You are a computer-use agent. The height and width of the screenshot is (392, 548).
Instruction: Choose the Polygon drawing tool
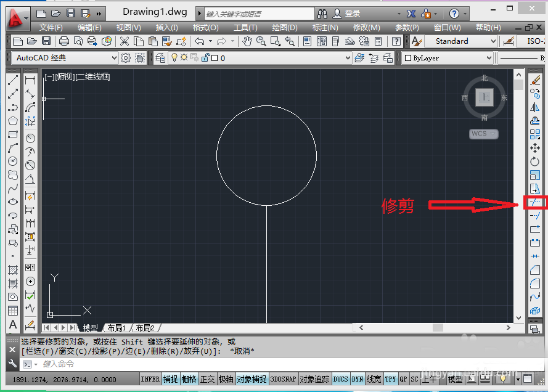[13, 121]
